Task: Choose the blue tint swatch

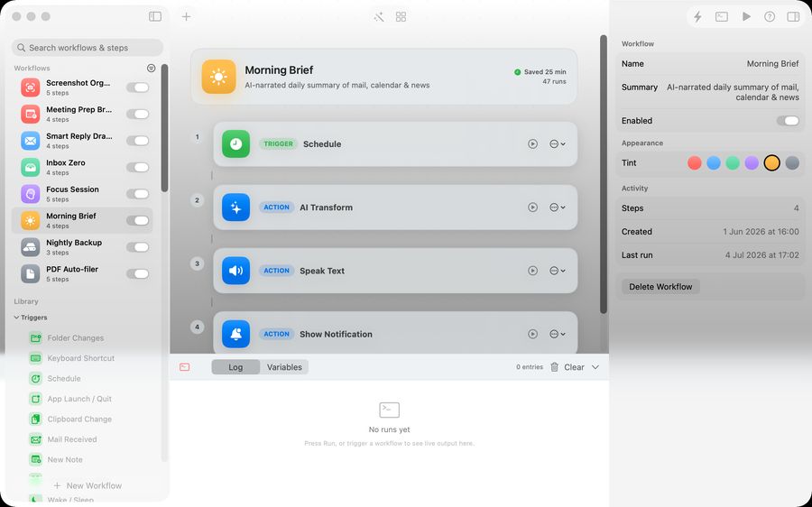Action: 714,163
